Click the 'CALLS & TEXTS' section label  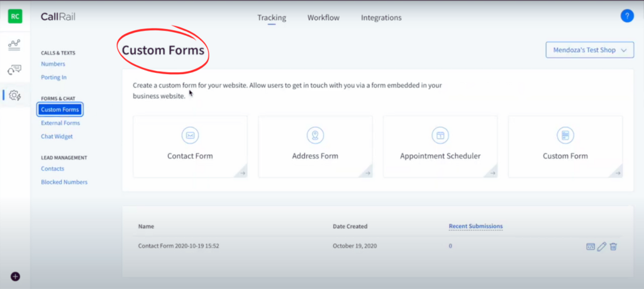58,53
